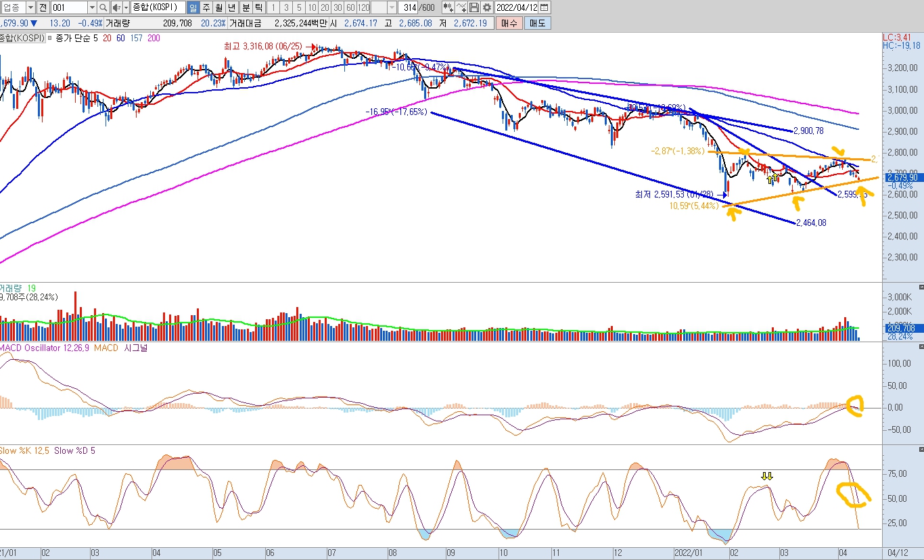Click the HC:-19.18 indicator text
The image size is (924, 560).
coord(902,45)
